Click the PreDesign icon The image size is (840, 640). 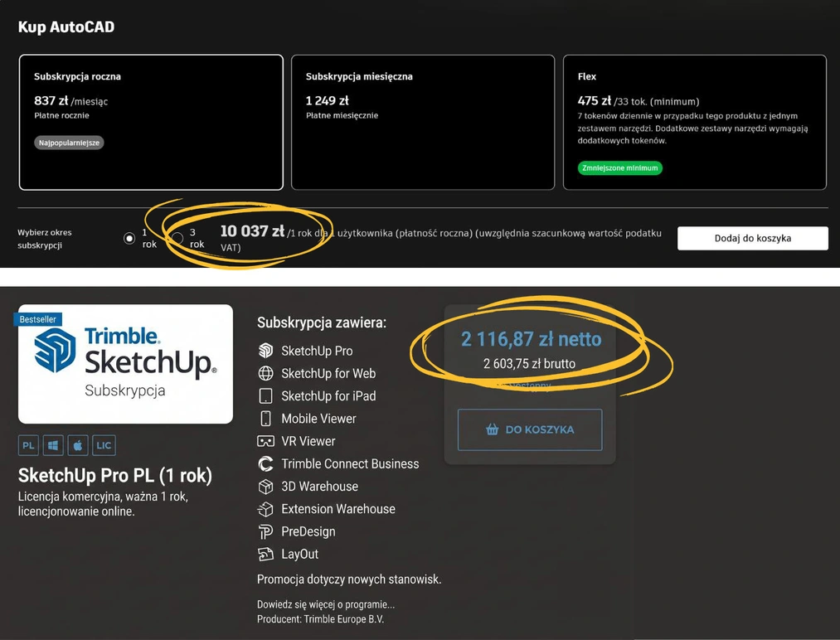click(265, 532)
